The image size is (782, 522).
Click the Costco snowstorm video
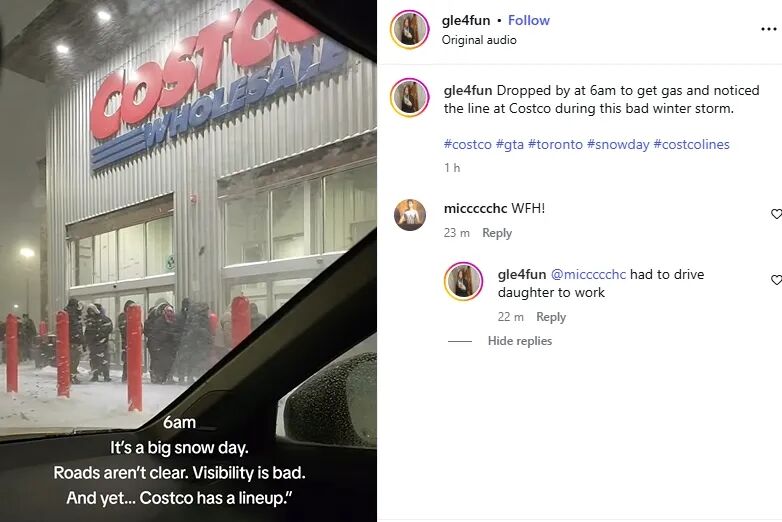[x=188, y=261]
